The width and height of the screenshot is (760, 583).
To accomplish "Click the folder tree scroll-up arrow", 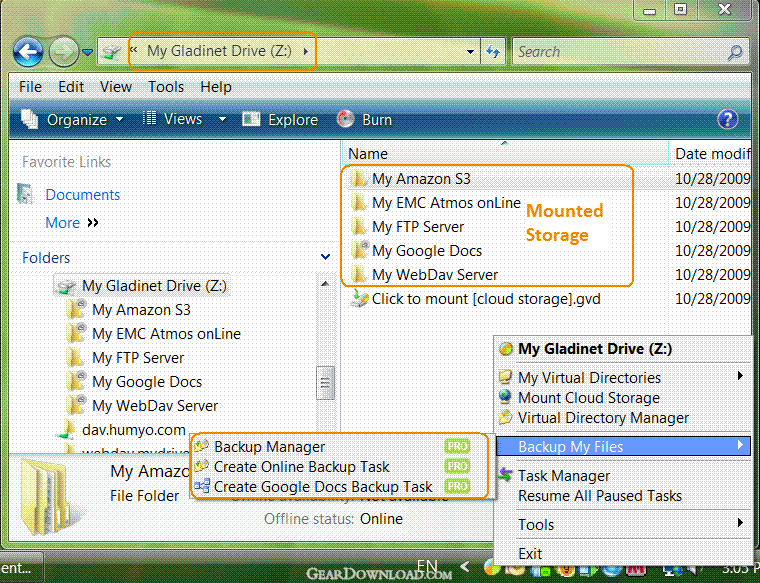I will click(x=325, y=284).
